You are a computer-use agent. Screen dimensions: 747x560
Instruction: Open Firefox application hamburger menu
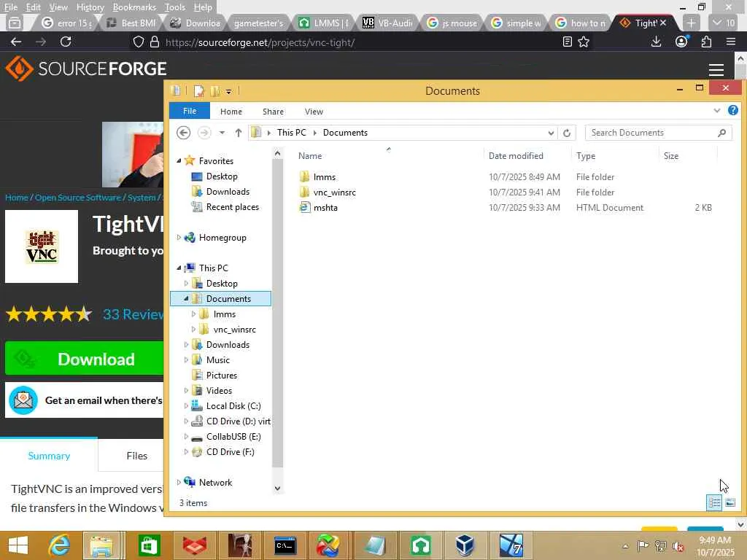(x=731, y=42)
